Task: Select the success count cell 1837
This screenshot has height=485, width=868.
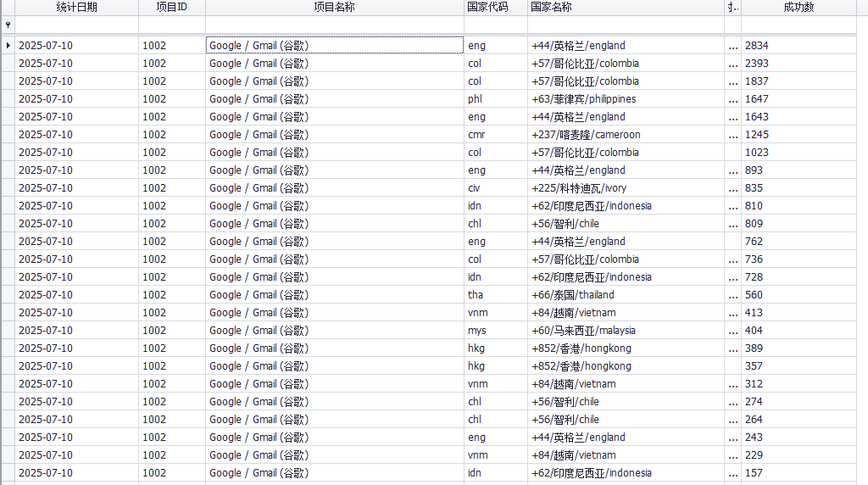Action: [x=798, y=81]
